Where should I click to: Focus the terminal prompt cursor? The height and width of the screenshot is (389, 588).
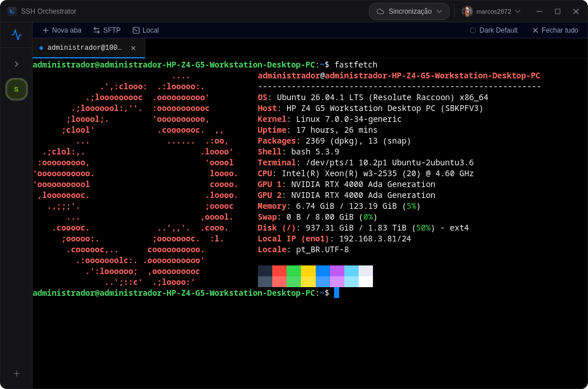[336, 293]
